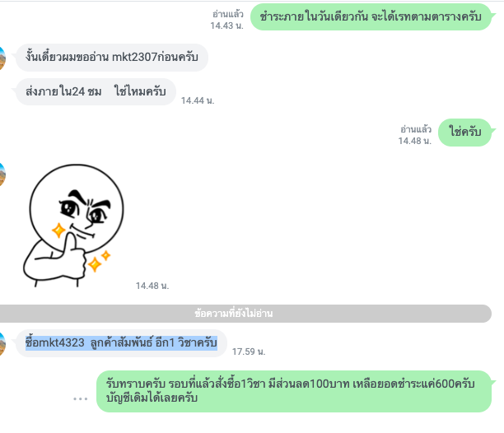
Task: Click the อ่านแล้ว label beside ใช่ครับ
Action: pos(416,129)
